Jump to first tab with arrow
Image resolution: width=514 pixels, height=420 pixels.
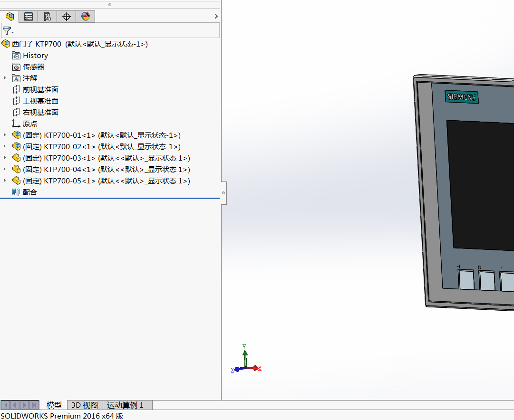pos(5,405)
